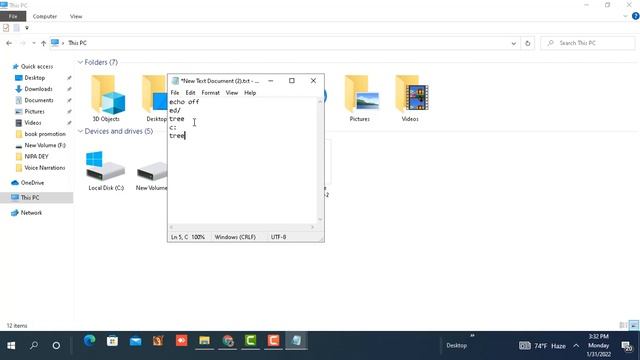
Task: Open recent locations dropdown arrow
Action: (33, 43)
